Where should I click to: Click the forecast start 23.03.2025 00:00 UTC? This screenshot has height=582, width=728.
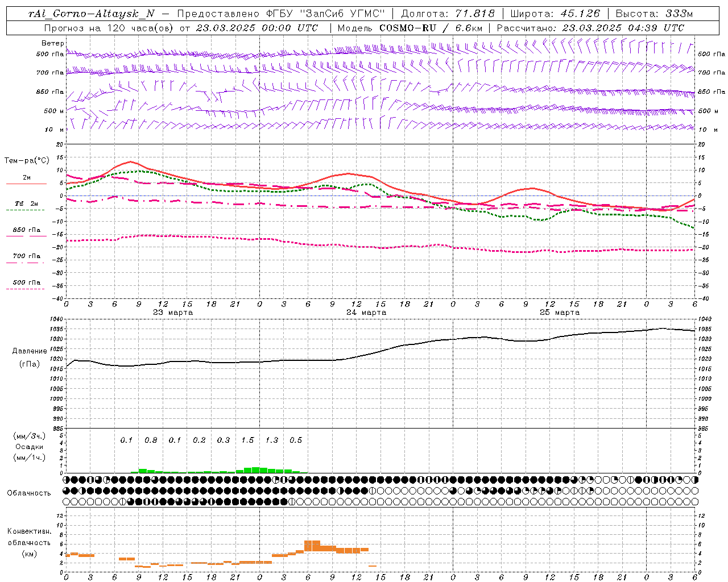point(257,28)
